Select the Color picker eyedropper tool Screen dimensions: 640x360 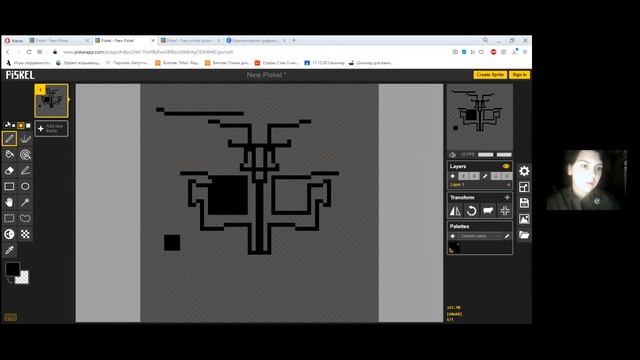tap(9, 250)
